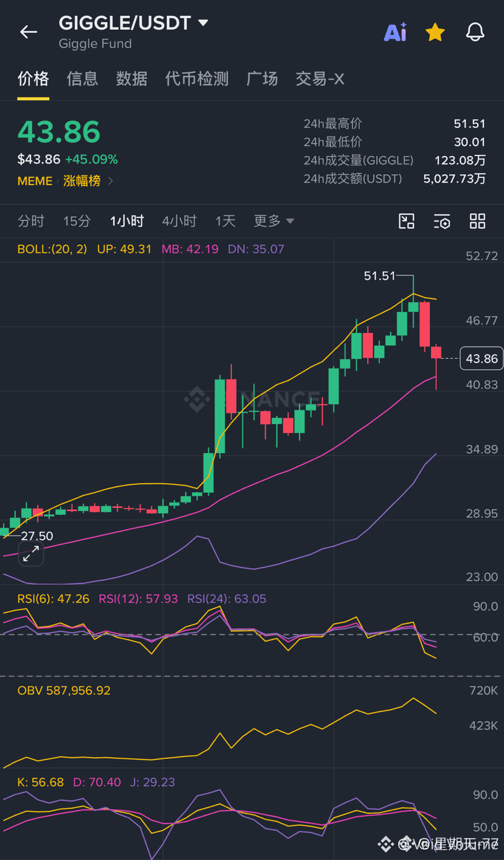Switch to the 数据 tab

pyautogui.click(x=131, y=79)
